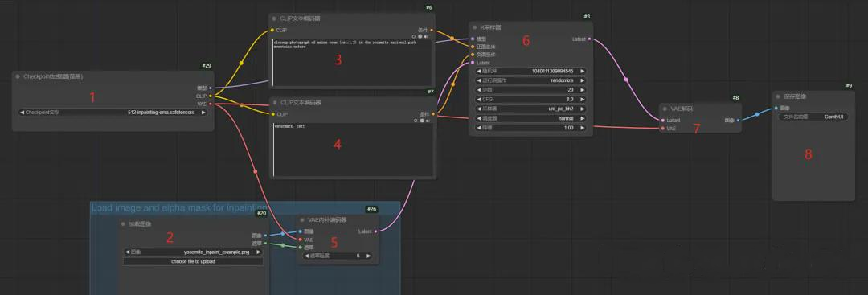
Task: Select the filename prefix field showing ComfyUI
Action: point(813,117)
